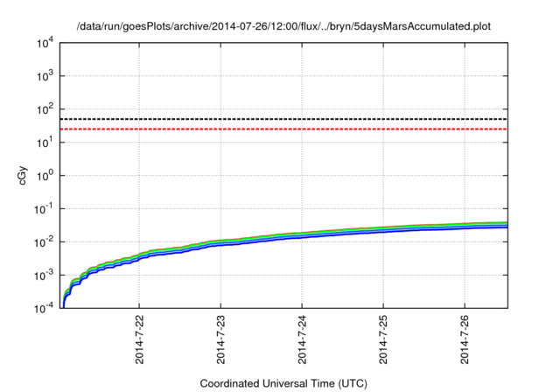Image resolution: width=560 pixels, height=392 pixels.
Task: Click the cGy axis unit label
Action: pos(23,176)
